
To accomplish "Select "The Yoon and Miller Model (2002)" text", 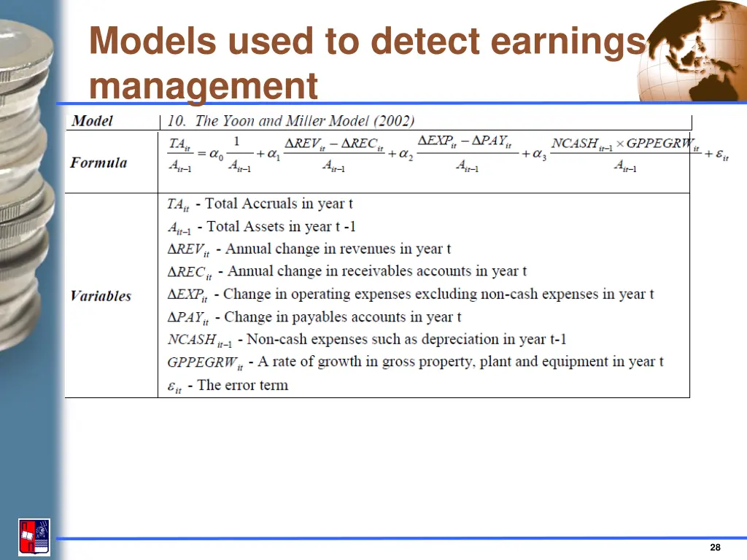I will pyautogui.click(x=291, y=121).
